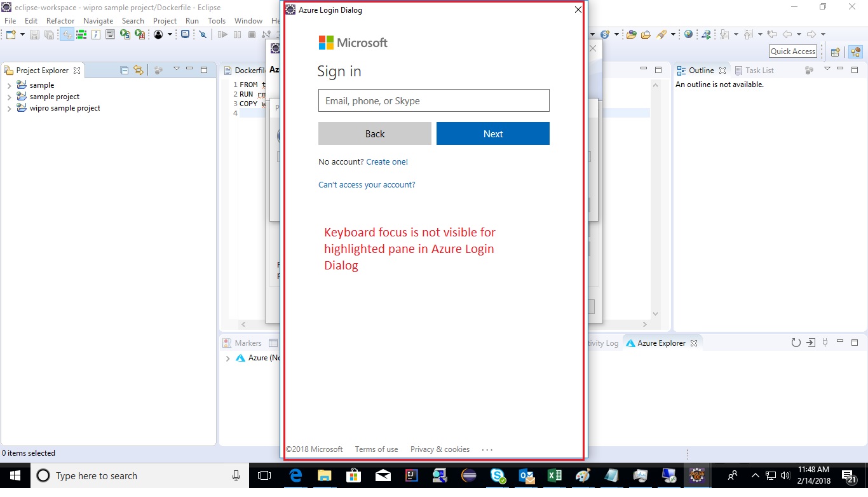The width and height of the screenshot is (868, 497).
Task: Click the Open Type icon in the toolbar
Action: [628, 34]
